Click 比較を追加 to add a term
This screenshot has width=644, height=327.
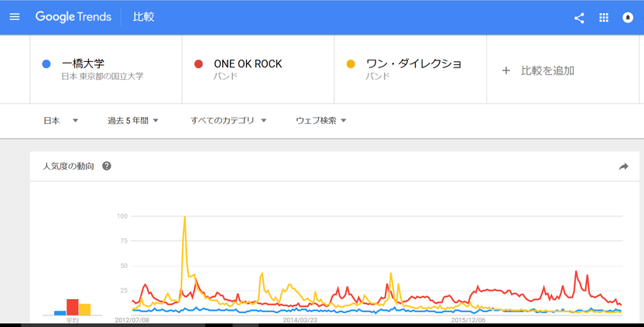(x=547, y=71)
